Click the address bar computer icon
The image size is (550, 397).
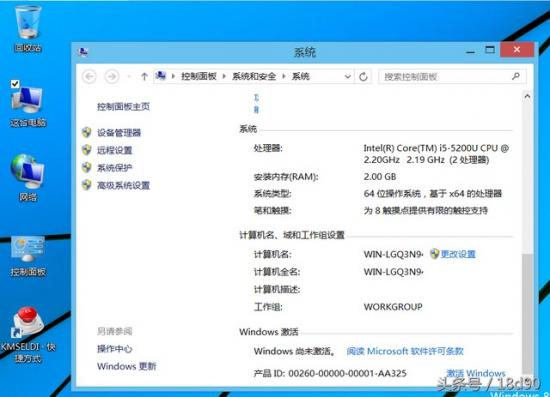pyautogui.click(x=161, y=76)
